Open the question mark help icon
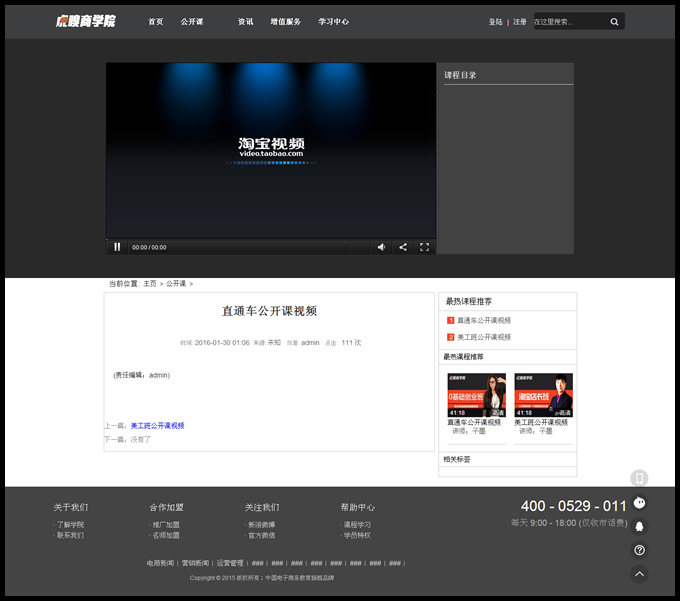Image resolution: width=680 pixels, height=601 pixels. [x=639, y=550]
